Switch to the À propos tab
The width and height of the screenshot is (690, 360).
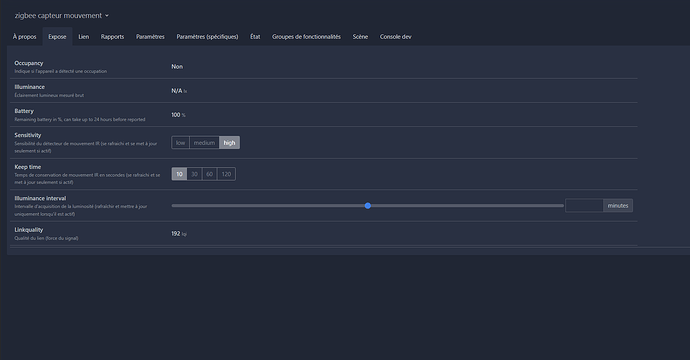tap(25, 37)
